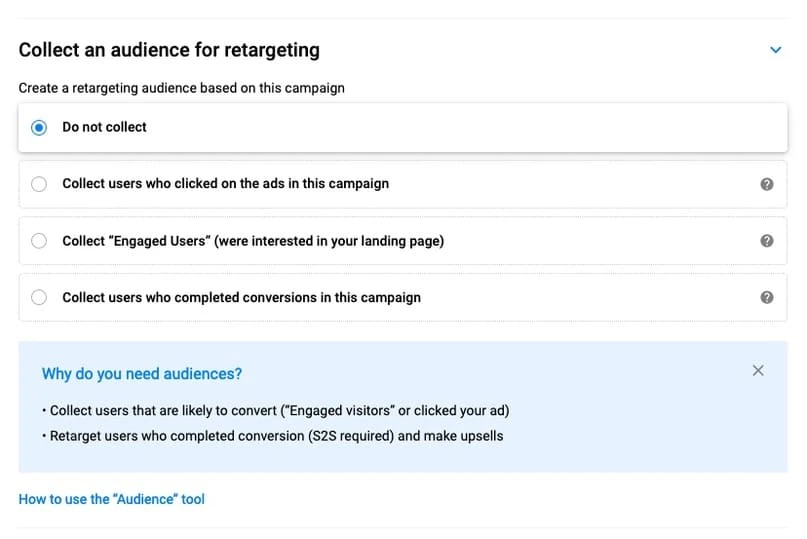Show help for the "Engaged Users" option
The width and height of the screenshot is (807, 539).
(767, 240)
